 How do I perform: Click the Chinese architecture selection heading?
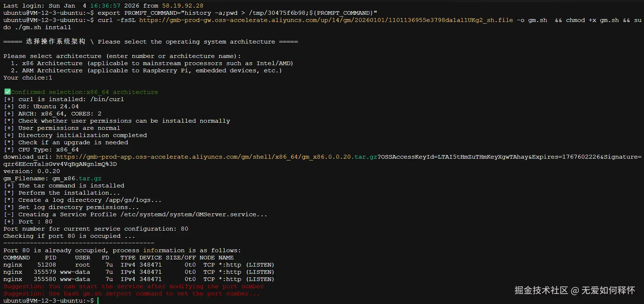point(55,42)
